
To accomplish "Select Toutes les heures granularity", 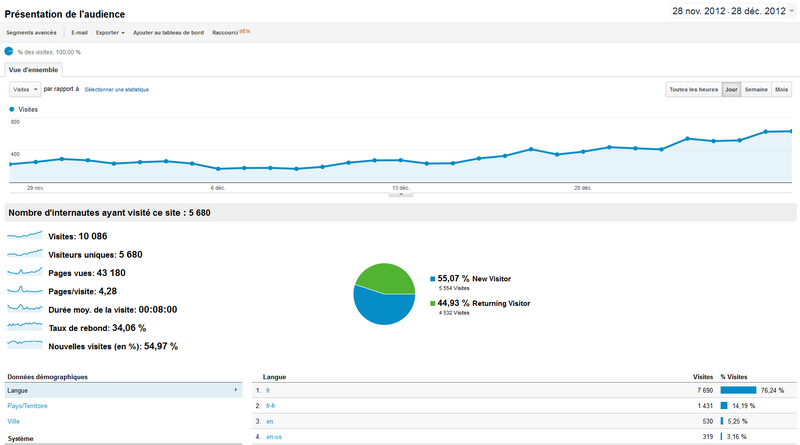I will [x=693, y=89].
